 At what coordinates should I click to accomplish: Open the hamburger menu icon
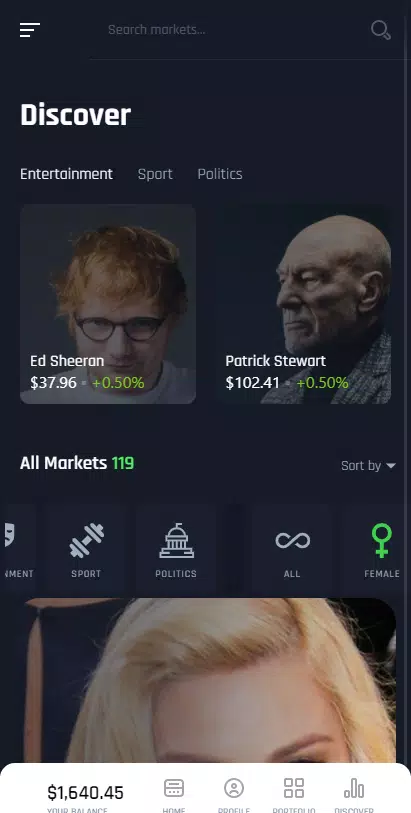pos(30,30)
